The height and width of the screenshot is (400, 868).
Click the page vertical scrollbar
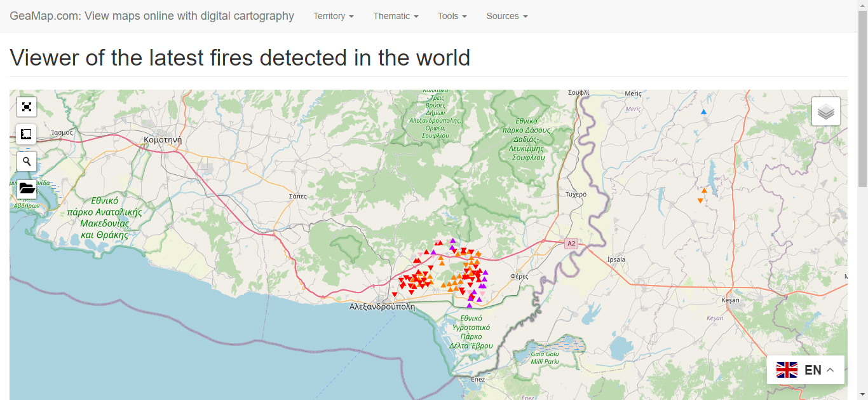(862, 191)
